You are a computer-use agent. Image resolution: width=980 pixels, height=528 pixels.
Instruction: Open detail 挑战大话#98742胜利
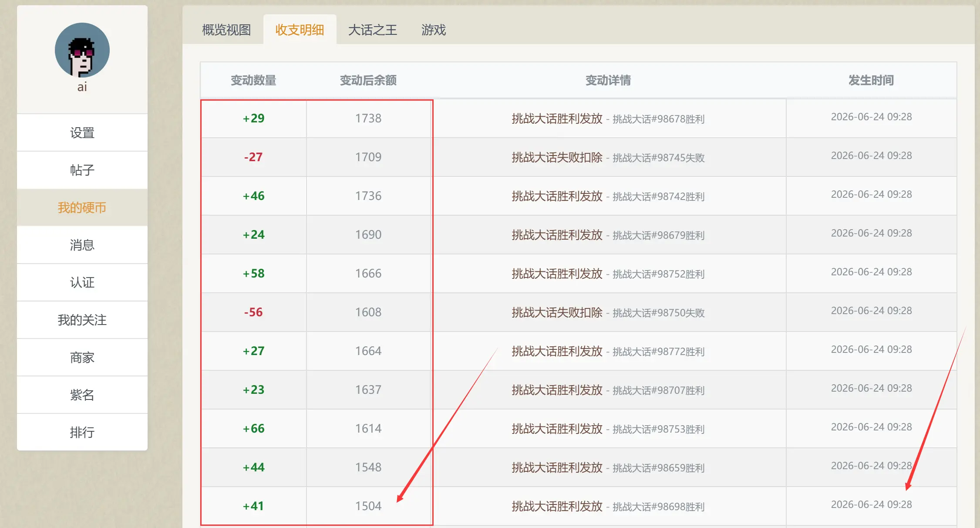[659, 196]
